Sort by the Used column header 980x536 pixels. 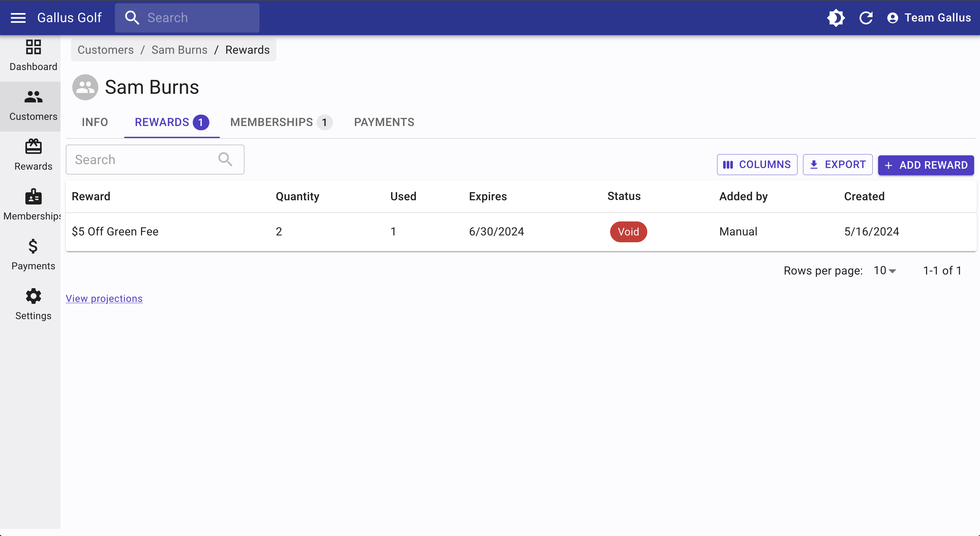403,196
